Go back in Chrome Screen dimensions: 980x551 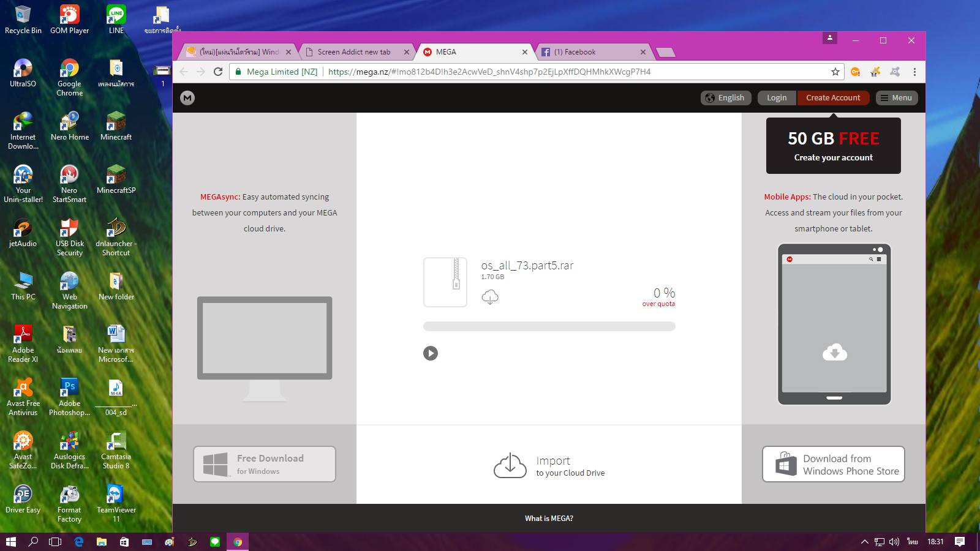[184, 72]
